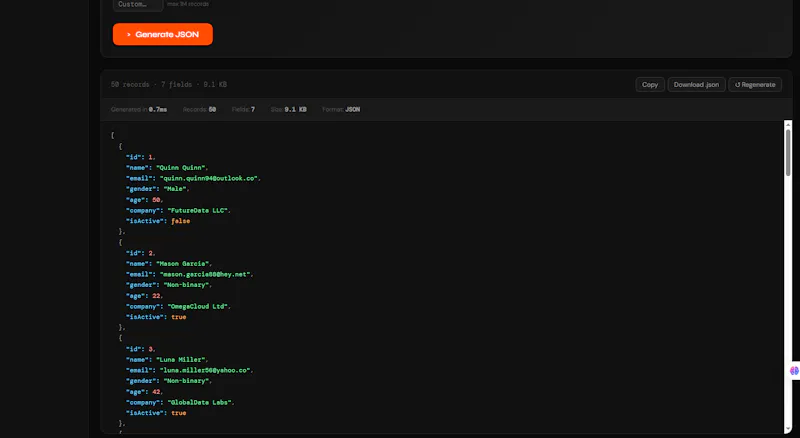Copy the generated JSON output
The image size is (800, 438).
click(649, 85)
